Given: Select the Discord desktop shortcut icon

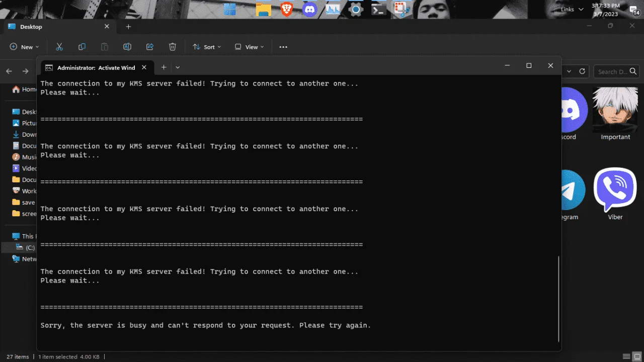Looking at the screenshot, I should pyautogui.click(x=574, y=114).
